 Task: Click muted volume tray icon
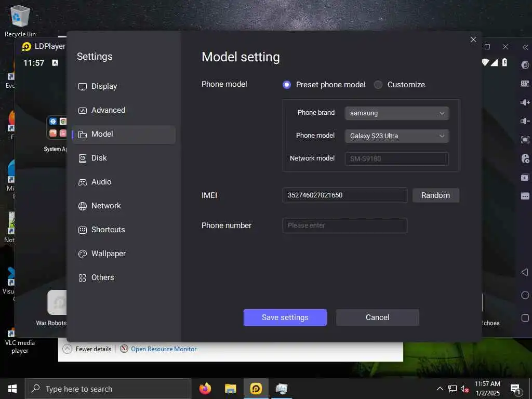465,389
